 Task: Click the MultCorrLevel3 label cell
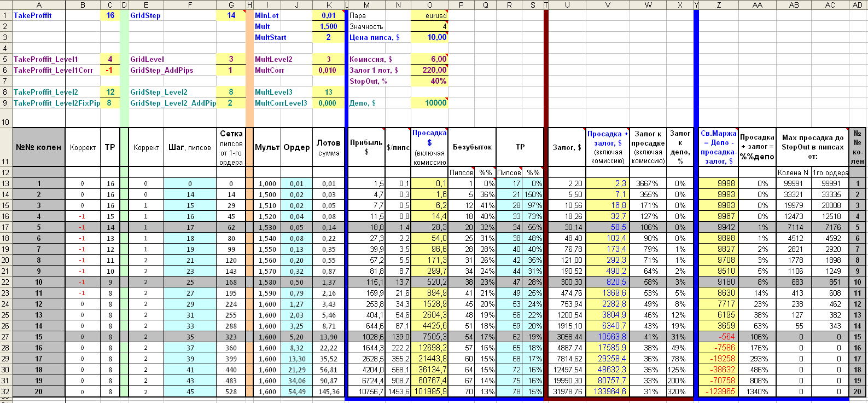[283, 103]
